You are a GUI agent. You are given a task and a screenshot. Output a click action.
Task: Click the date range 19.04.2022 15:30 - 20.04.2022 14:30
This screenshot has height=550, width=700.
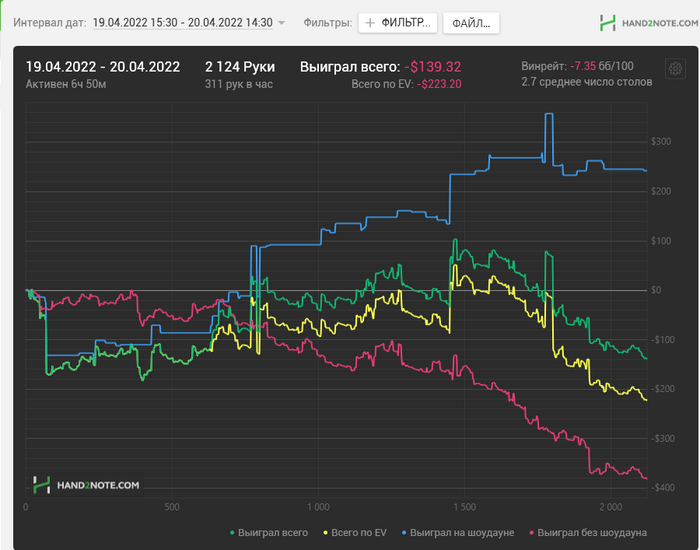point(183,23)
